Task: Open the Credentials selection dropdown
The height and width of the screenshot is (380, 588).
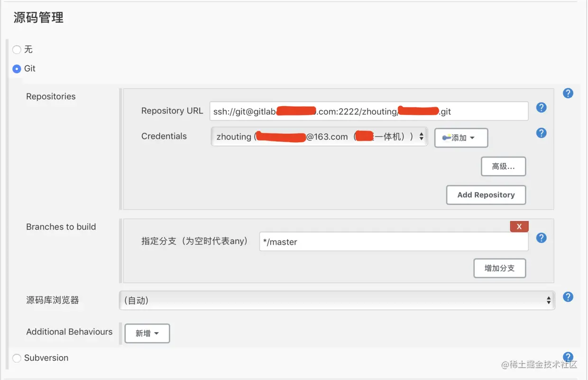Action: (319, 136)
